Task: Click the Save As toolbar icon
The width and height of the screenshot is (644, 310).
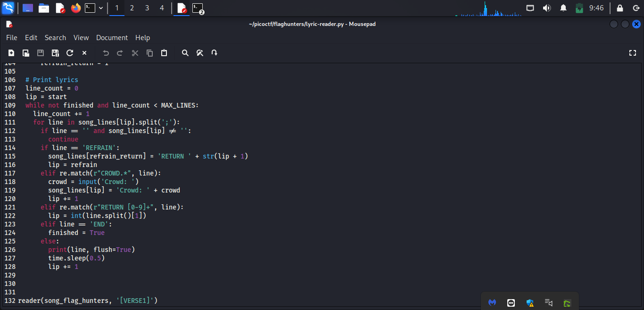Action: click(55, 53)
